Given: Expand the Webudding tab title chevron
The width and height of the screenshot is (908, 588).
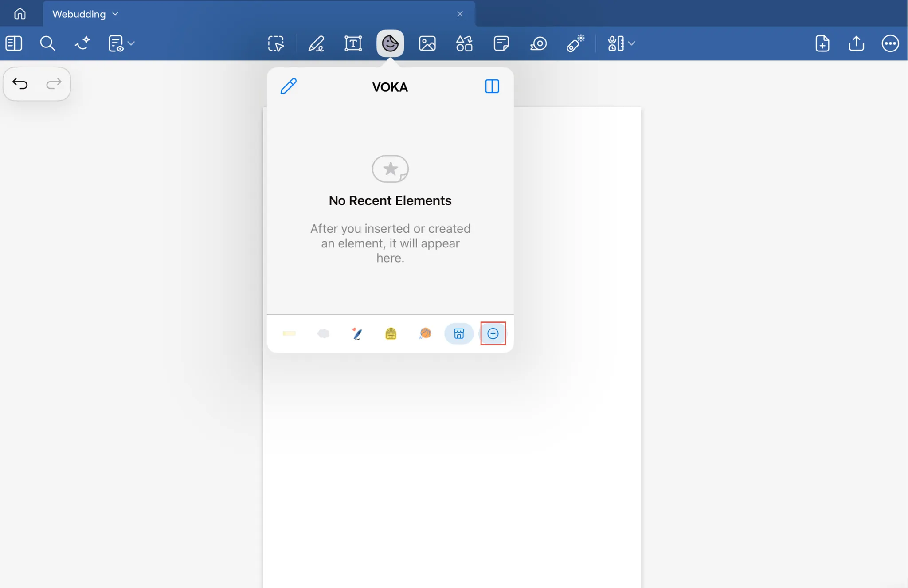Looking at the screenshot, I should [116, 14].
